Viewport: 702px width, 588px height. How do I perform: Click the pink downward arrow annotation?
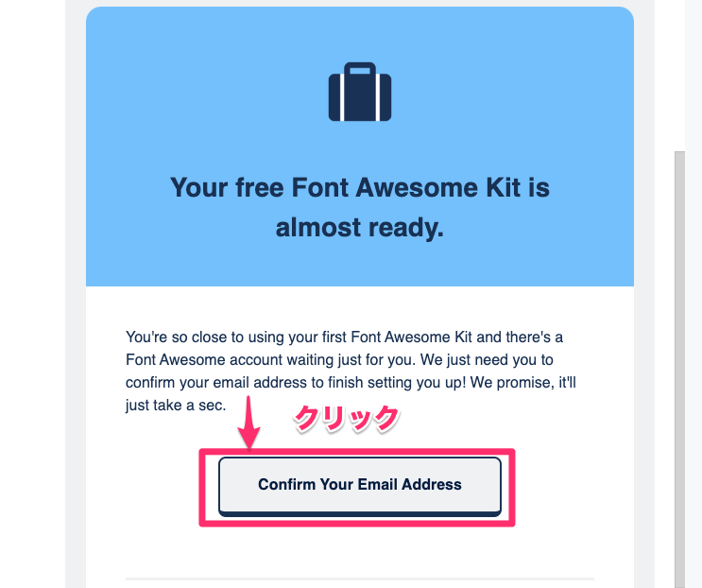pos(248,422)
